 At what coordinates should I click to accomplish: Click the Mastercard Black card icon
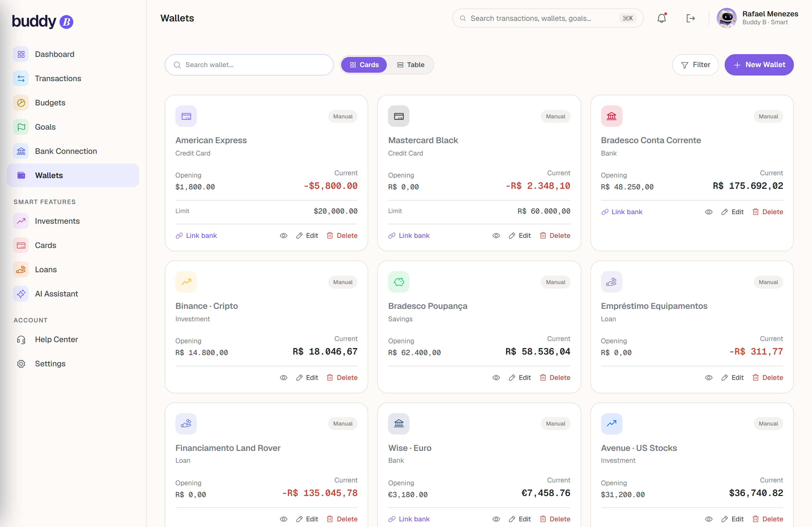398,116
